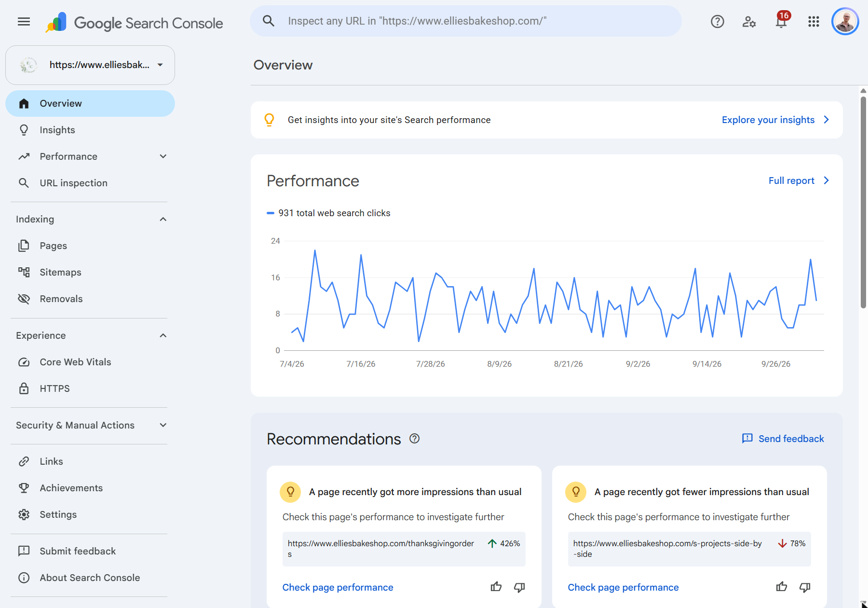This screenshot has height=608, width=868.
Task: Click the lightbulb icon in insights banner
Action: 269,120
